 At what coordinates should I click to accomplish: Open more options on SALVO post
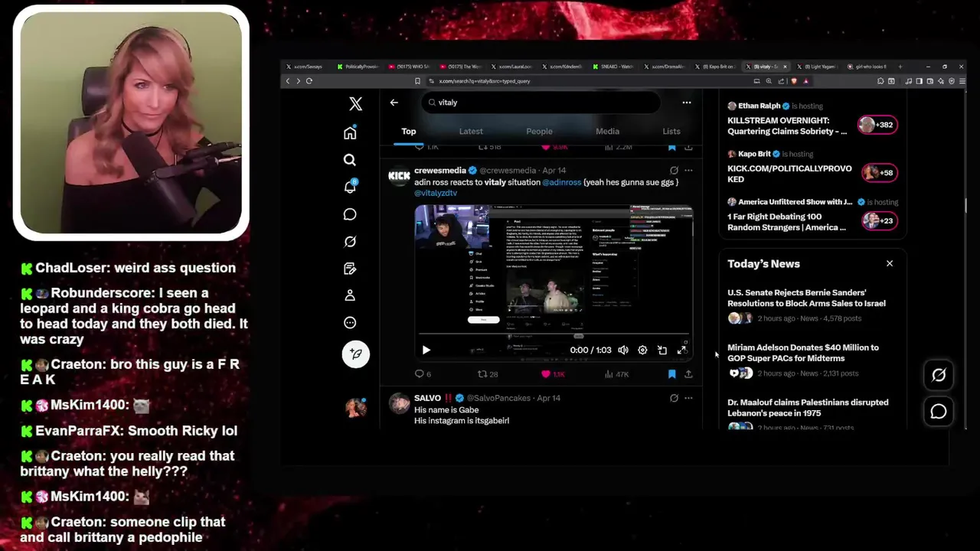tap(688, 398)
